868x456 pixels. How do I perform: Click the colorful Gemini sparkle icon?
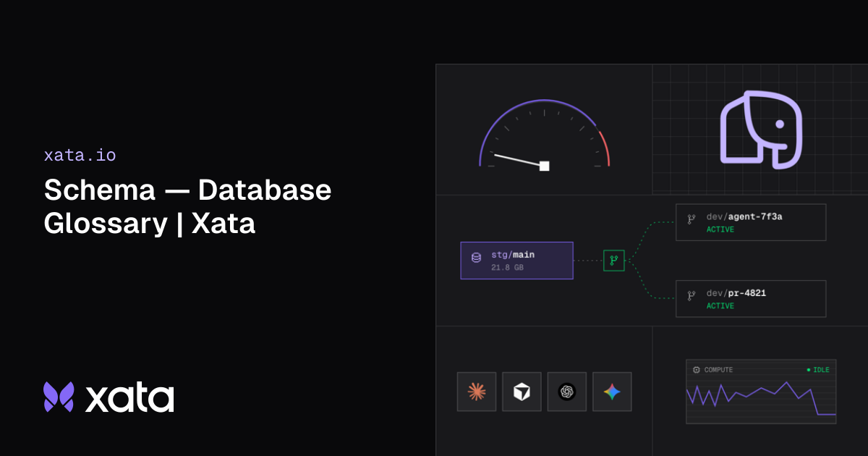612,392
